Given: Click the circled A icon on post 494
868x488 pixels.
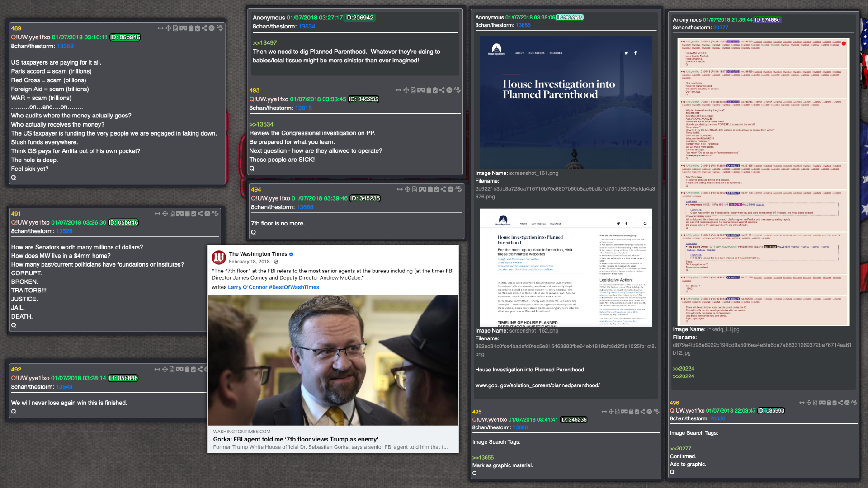Looking at the screenshot, I should pos(451,189).
